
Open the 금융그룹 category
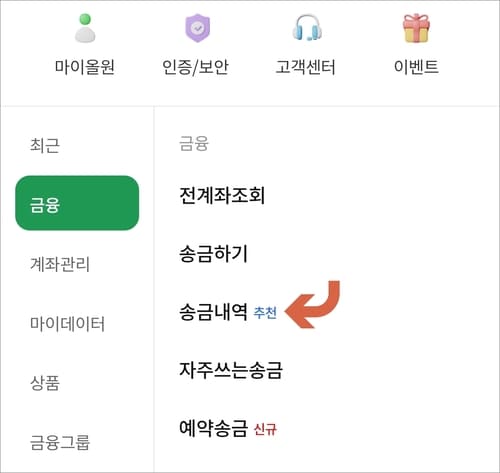[60, 442]
